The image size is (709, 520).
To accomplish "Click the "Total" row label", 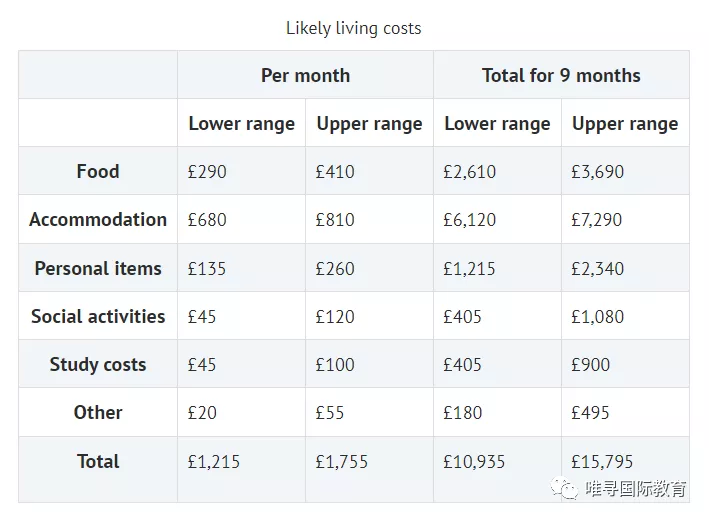I will [x=98, y=461].
